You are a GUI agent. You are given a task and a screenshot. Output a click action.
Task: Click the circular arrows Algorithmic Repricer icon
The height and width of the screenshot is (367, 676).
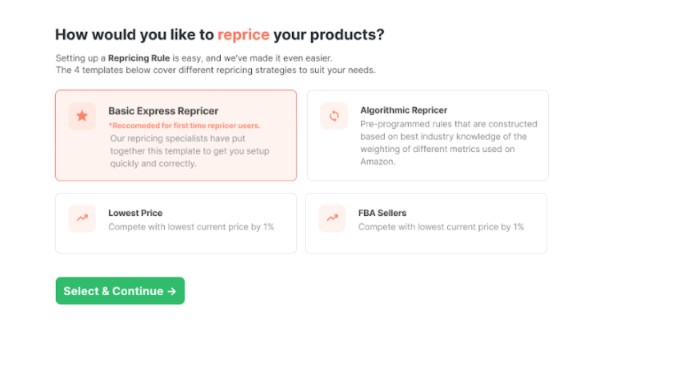(x=334, y=116)
